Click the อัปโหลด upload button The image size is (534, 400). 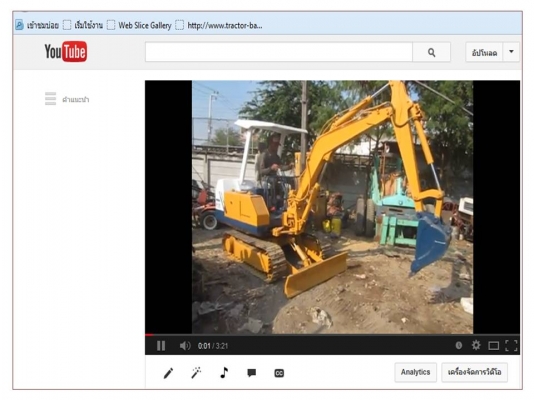click(484, 53)
